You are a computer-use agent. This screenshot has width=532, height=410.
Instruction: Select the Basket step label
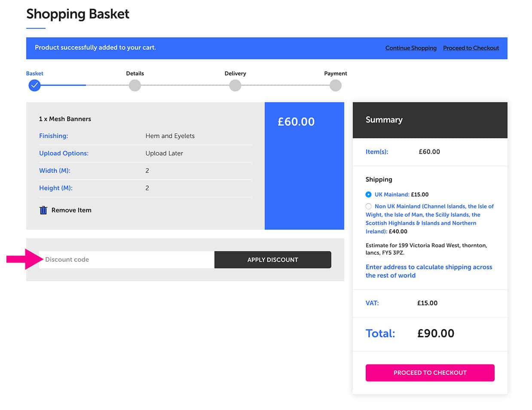click(x=34, y=73)
